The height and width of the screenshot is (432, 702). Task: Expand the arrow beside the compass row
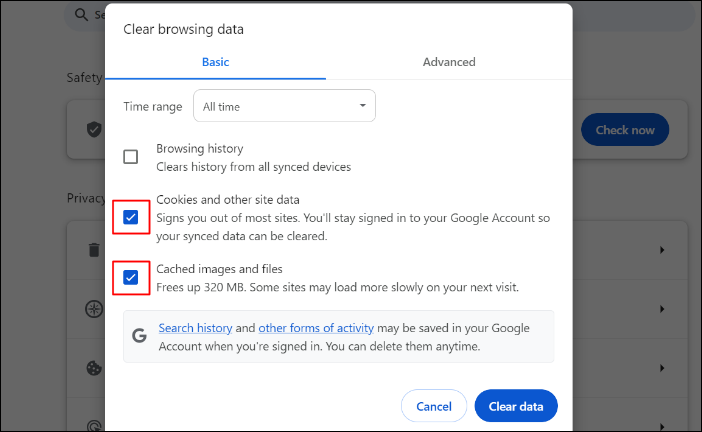[x=662, y=308]
